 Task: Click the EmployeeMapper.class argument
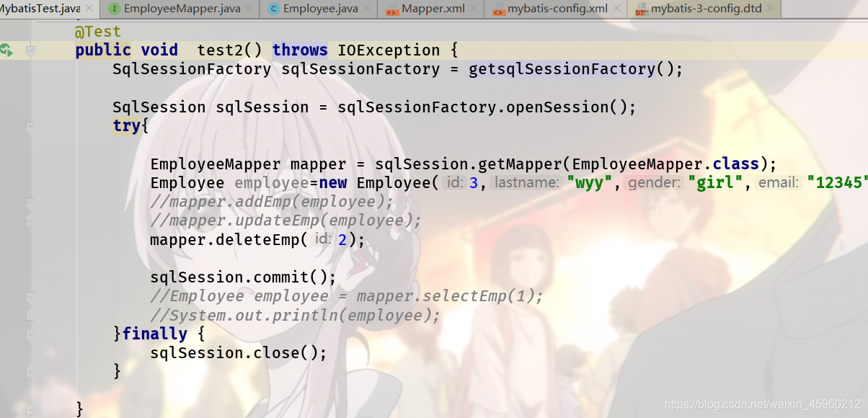pos(665,164)
